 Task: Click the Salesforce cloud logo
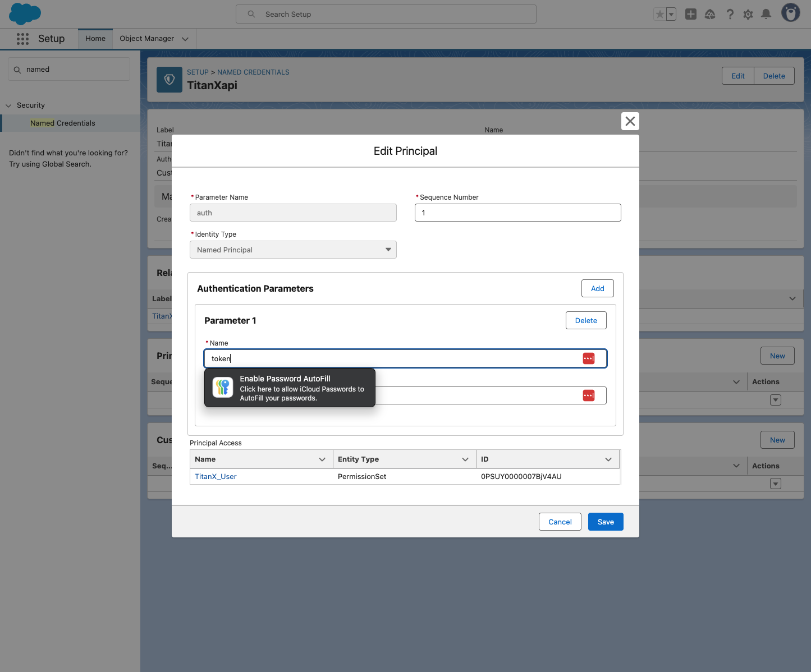25,13
